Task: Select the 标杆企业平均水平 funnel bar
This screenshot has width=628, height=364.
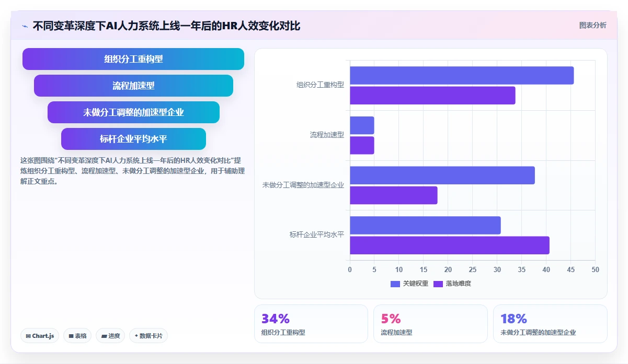Action: [133, 139]
